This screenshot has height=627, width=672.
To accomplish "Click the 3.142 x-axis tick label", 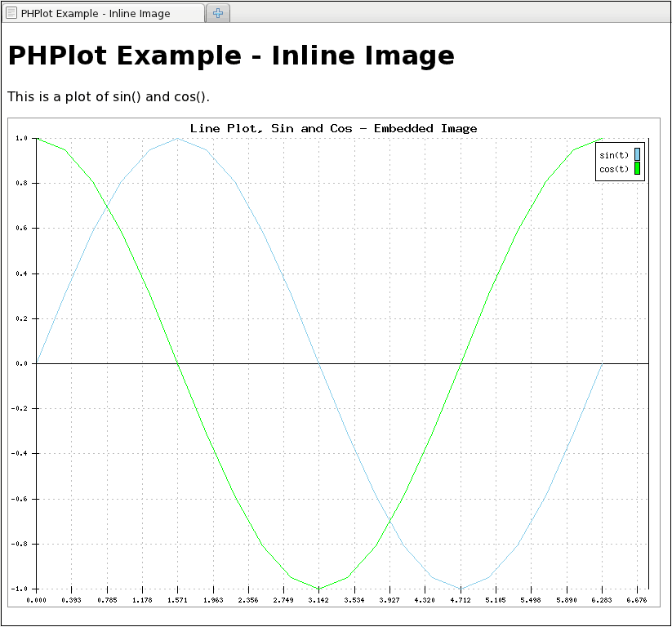I will pos(318,600).
